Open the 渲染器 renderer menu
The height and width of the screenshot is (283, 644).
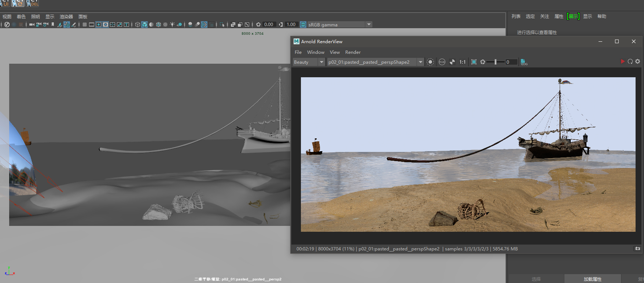click(x=66, y=16)
